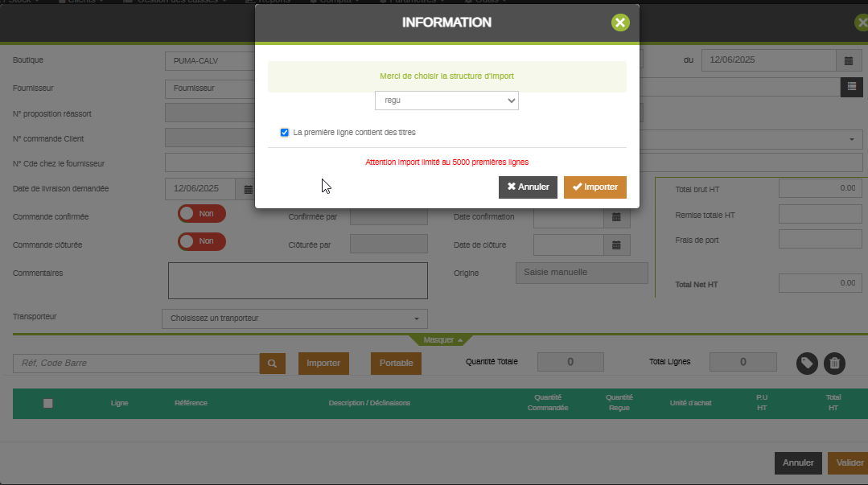
Task: Toggle the Commande clôturée switch
Action: 202,241
